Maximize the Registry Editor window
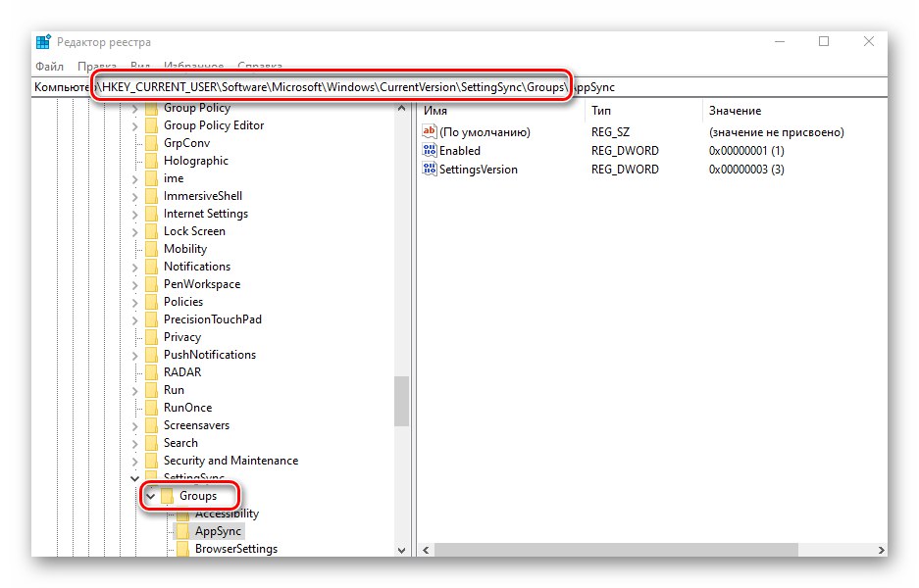The image size is (919, 588). click(x=824, y=41)
